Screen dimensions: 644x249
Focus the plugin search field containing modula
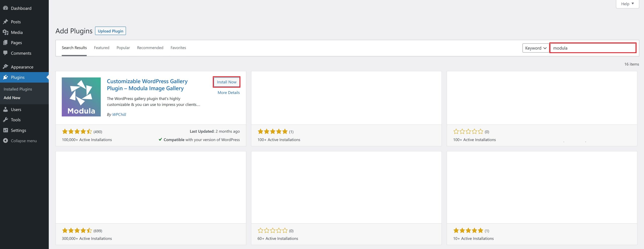pyautogui.click(x=593, y=48)
